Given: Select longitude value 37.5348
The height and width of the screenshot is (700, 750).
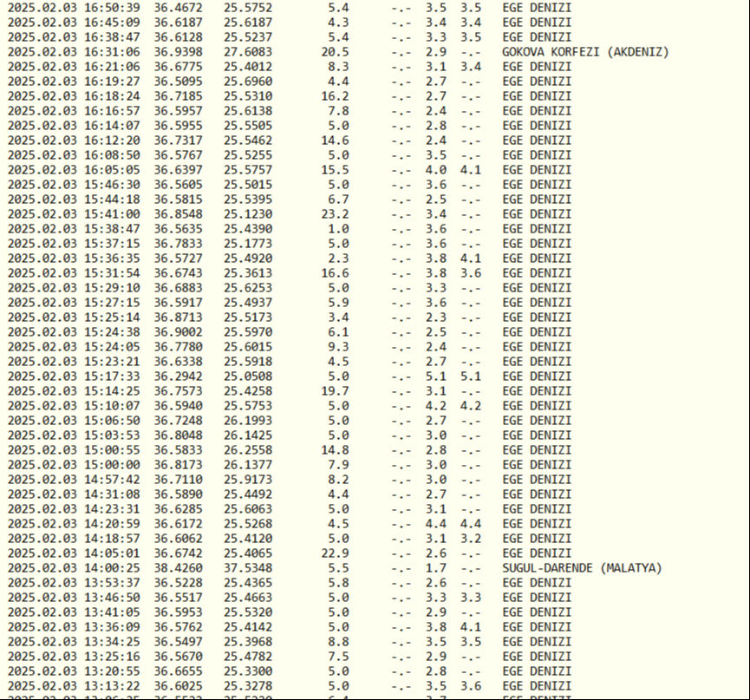Looking at the screenshot, I should [x=247, y=567].
